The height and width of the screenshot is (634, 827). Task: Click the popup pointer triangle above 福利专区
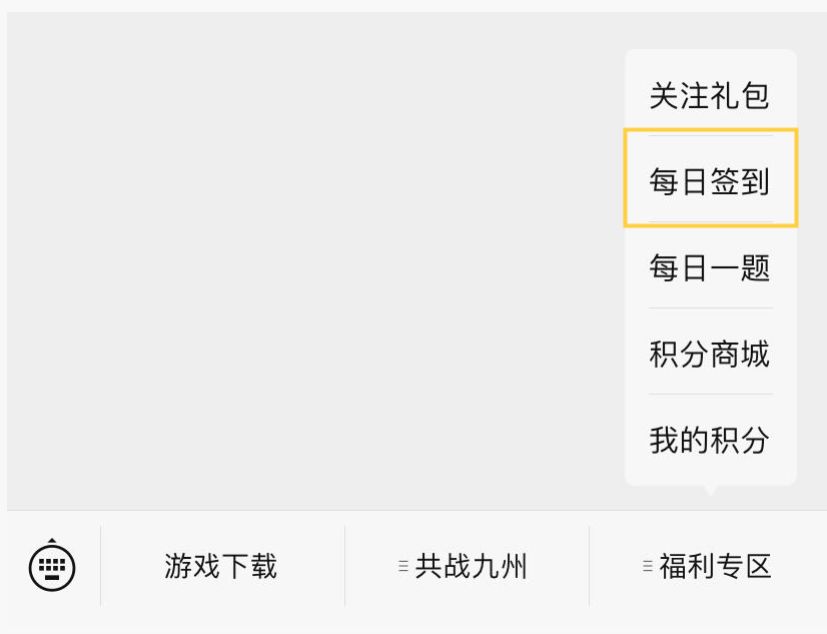pos(710,491)
